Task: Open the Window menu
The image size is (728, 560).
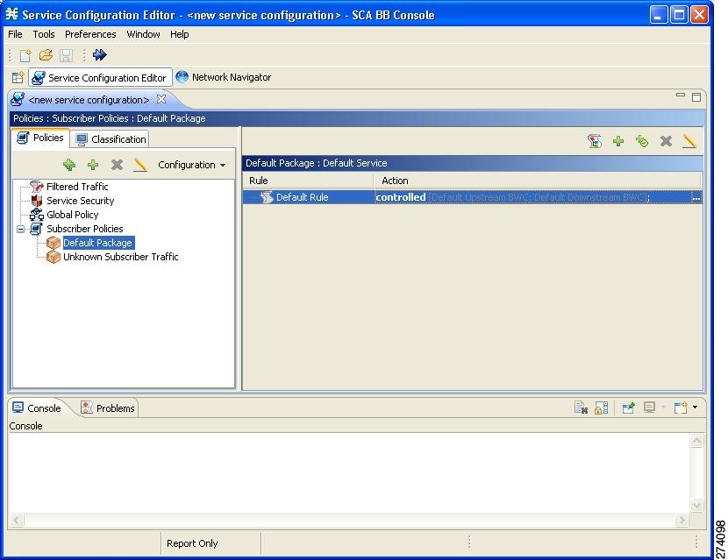Action: pos(143,34)
